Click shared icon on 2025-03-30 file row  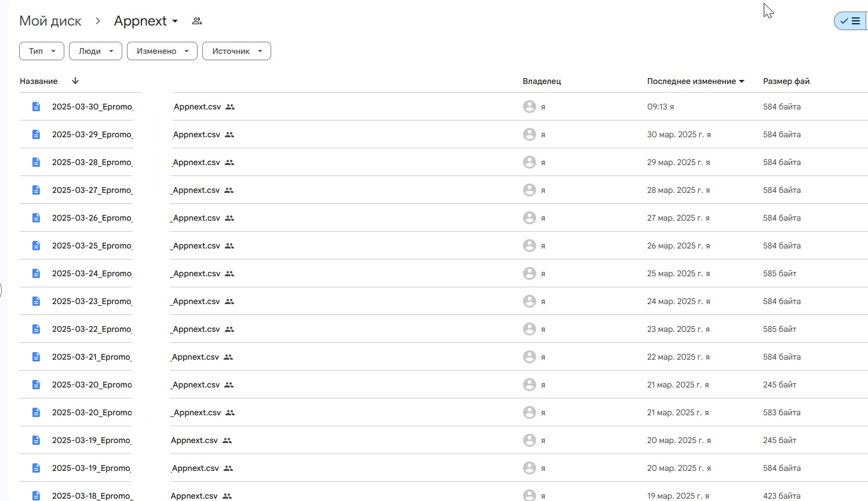[x=230, y=107]
